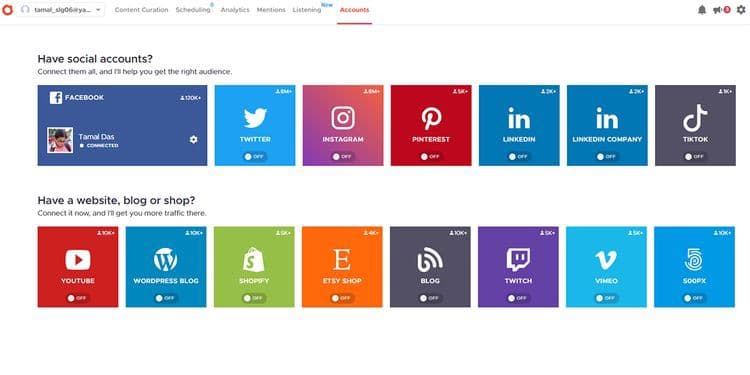Screen dimensions: 750x375
Task: Click the TWITTER label text
Action: click(x=255, y=140)
